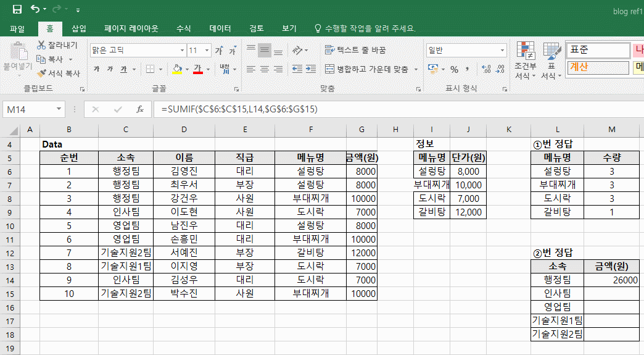Open the fill color dropdown arrow
Screen dimensions: 644x355
[x=187, y=69]
